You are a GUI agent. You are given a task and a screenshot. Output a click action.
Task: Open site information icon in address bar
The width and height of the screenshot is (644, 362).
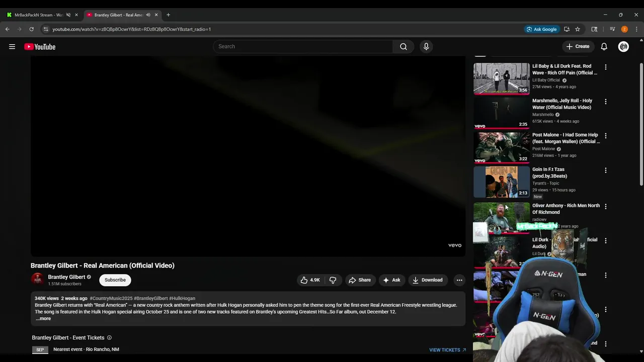pyautogui.click(x=46, y=29)
